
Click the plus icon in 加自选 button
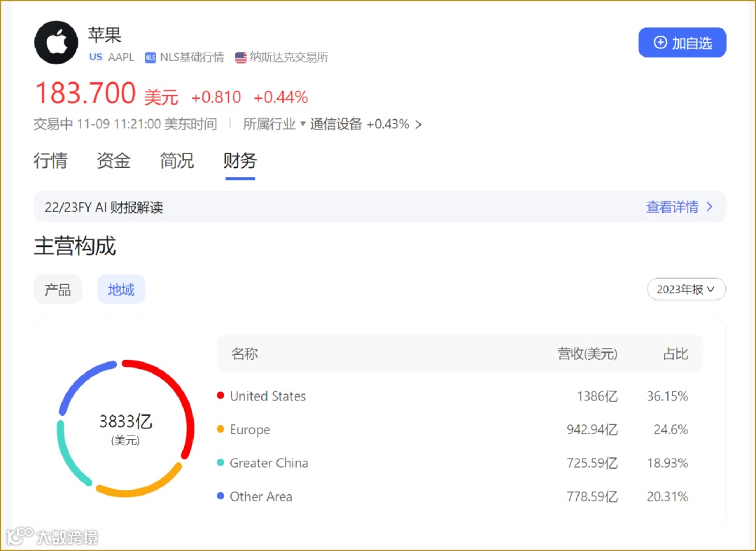(x=660, y=43)
